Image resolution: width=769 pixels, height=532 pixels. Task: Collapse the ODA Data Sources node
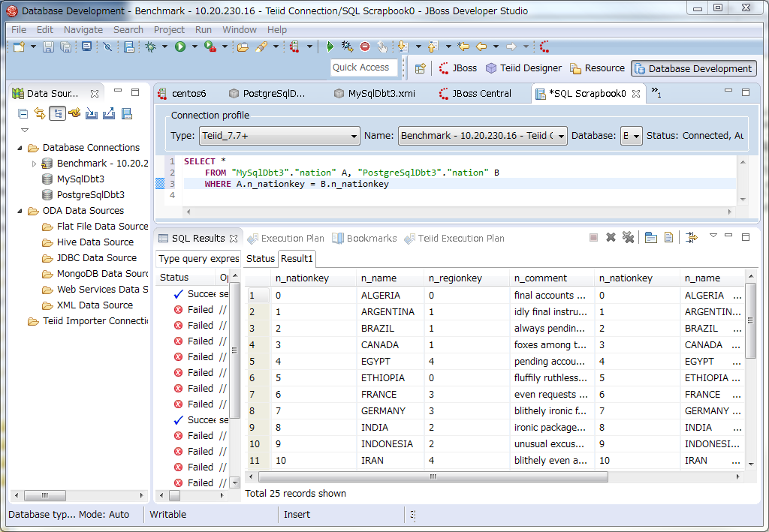point(20,211)
